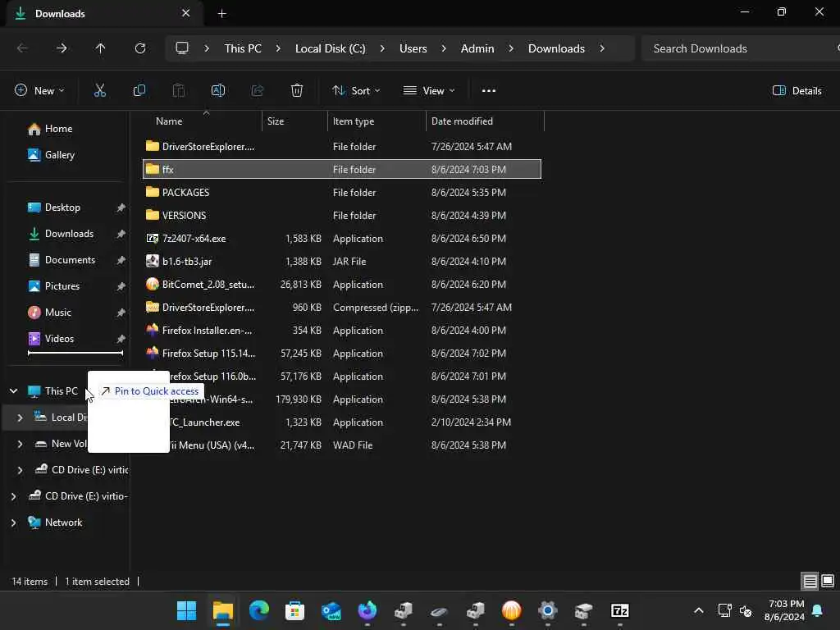840x630 pixels.
Task: Select the VERSIONS folder
Action: click(x=342, y=216)
